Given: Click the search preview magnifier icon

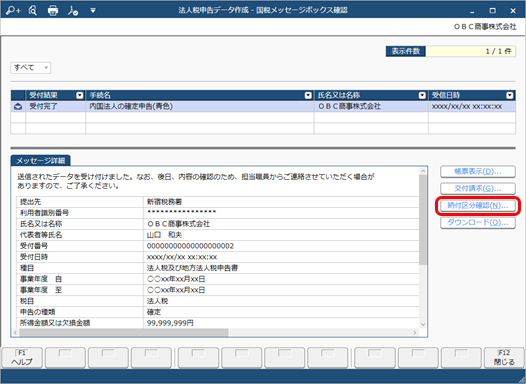Looking at the screenshot, I should click(x=33, y=10).
